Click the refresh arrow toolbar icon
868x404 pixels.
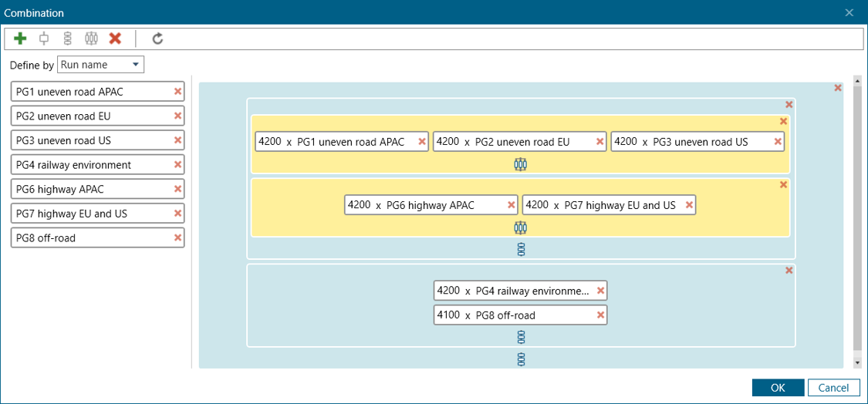(157, 39)
